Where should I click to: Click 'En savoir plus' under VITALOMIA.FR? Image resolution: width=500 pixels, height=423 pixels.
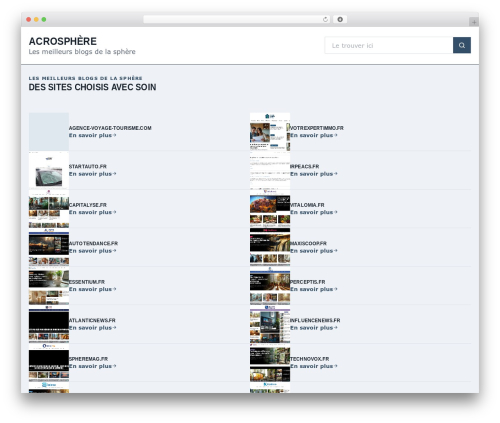[314, 212]
